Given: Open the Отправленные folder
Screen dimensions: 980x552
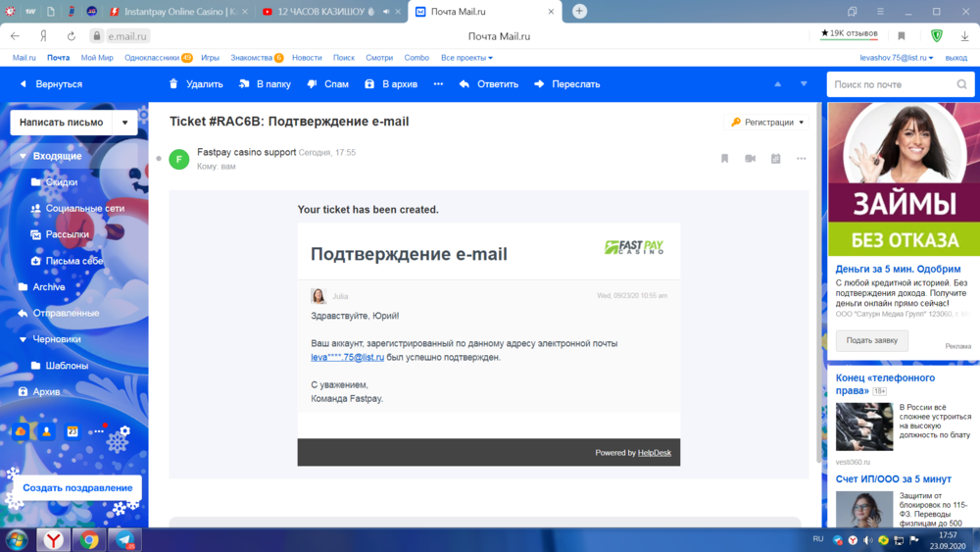Looking at the screenshot, I should pos(66,313).
